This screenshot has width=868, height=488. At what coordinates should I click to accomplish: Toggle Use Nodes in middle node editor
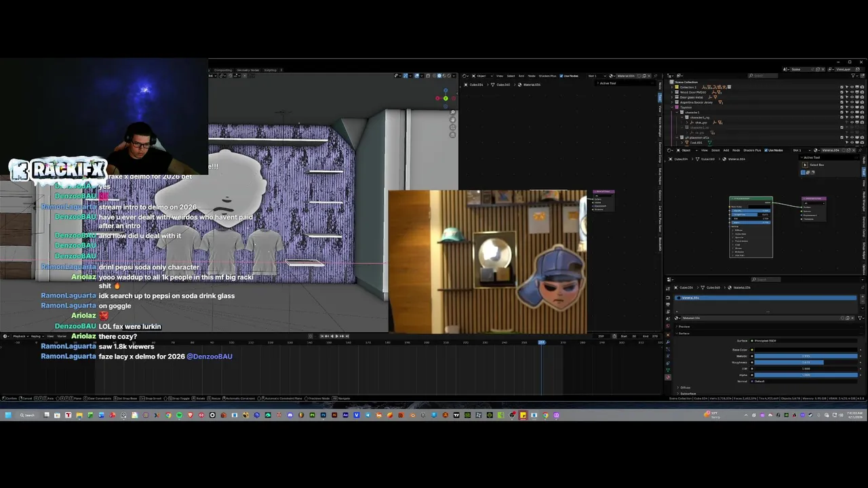point(561,75)
